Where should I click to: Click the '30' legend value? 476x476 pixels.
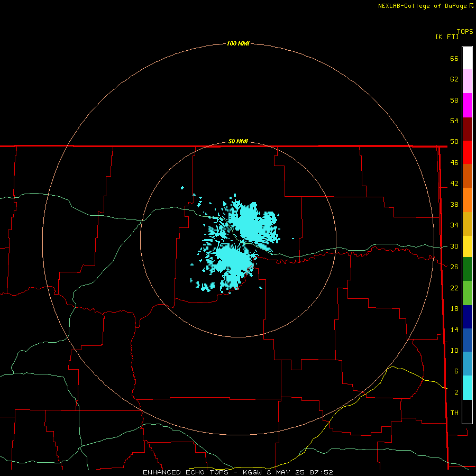click(x=454, y=246)
